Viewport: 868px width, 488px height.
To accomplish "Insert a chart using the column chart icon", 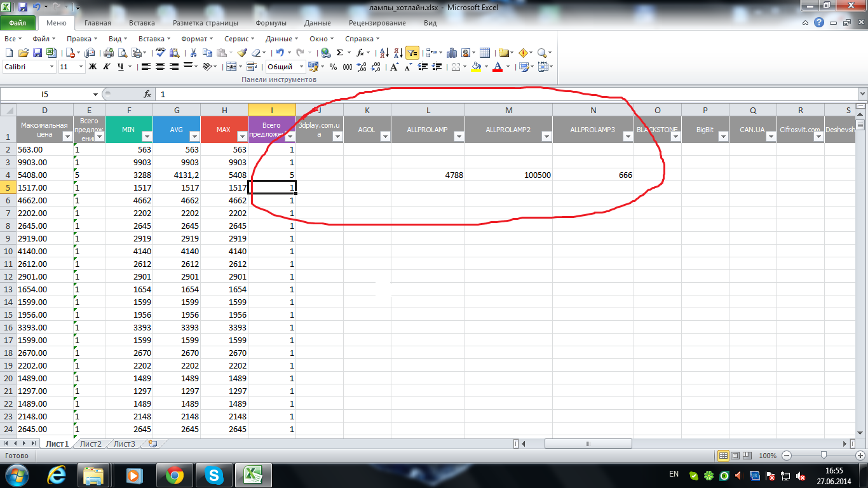I will pos(452,53).
